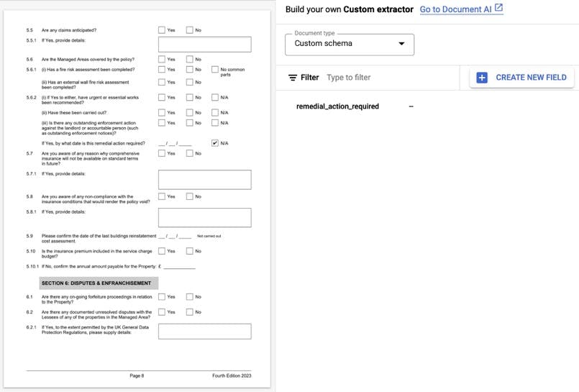
Task: Click the 5.8.1 provide details box
Action: click(205, 218)
